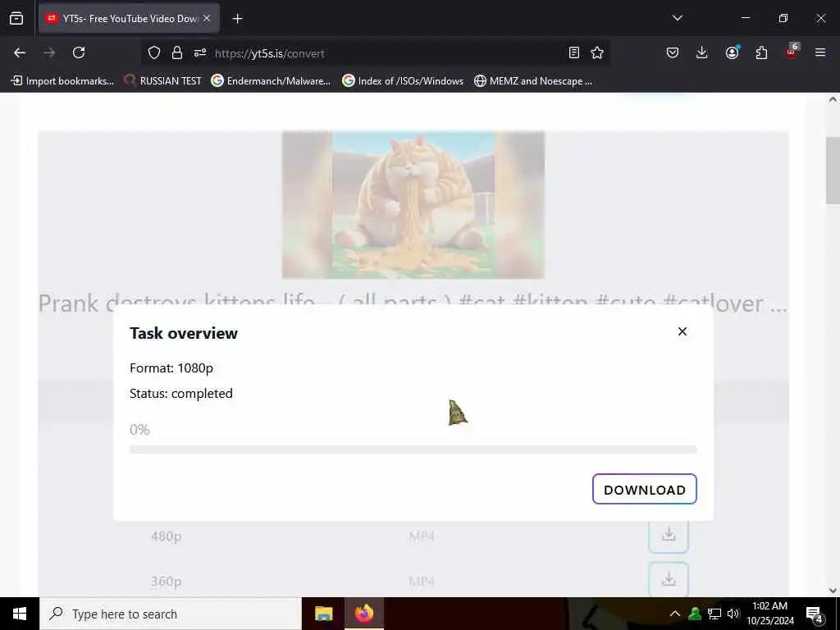This screenshot has width=840, height=630.
Task: Open a new tab with plus icon
Action: pos(237,19)
